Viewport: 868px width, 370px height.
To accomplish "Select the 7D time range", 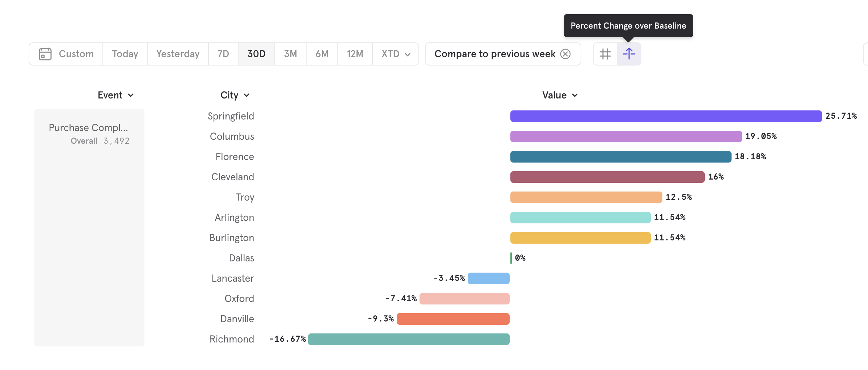I will tap(223, 54).
